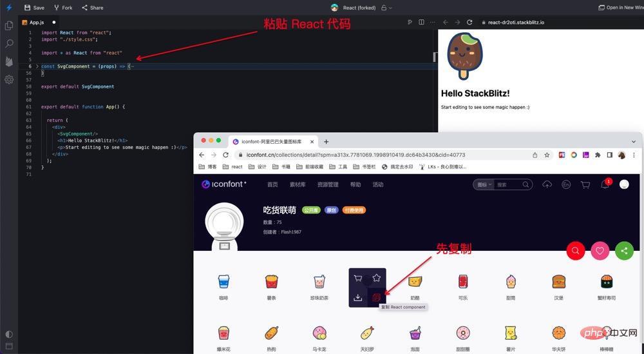Viewport: 644px width, 354px height.
Task: Click the iconfont logo
Action: click(x=223, y=184)
